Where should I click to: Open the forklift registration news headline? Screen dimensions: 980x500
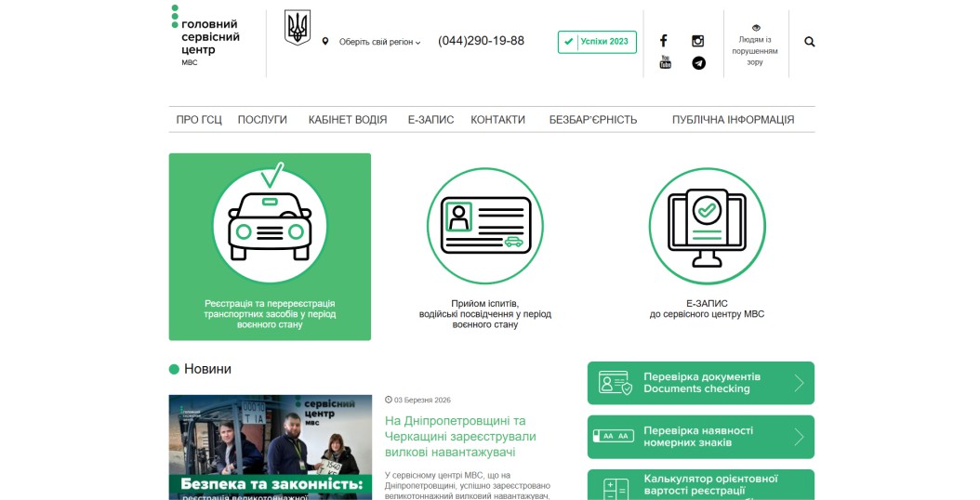tap(460, 436)
